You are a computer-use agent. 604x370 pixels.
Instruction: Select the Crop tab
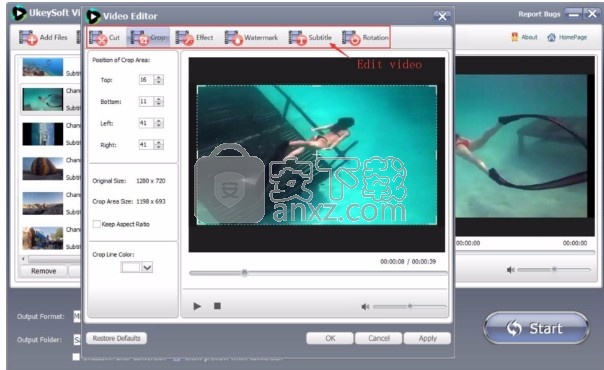pyautogui.click(x=148, y=37)
